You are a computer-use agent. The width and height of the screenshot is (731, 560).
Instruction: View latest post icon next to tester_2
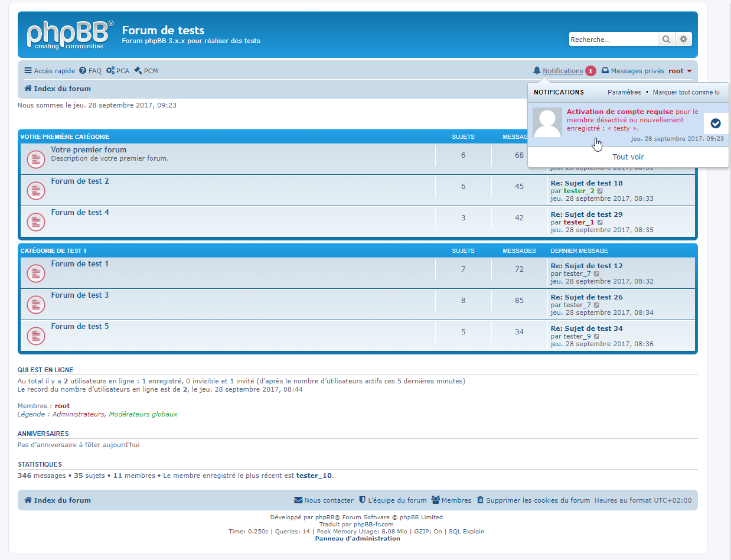[601, 191]
